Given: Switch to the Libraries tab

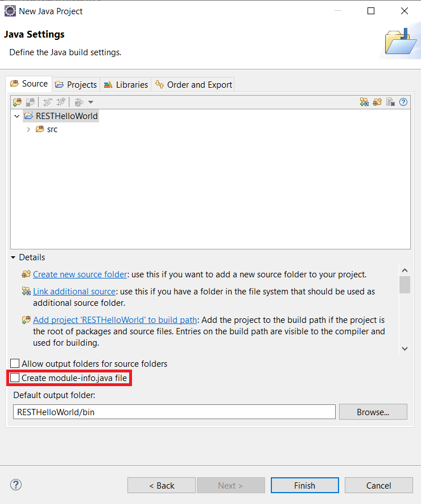Looking at the screenshot, I should click(x=126, y=84).
